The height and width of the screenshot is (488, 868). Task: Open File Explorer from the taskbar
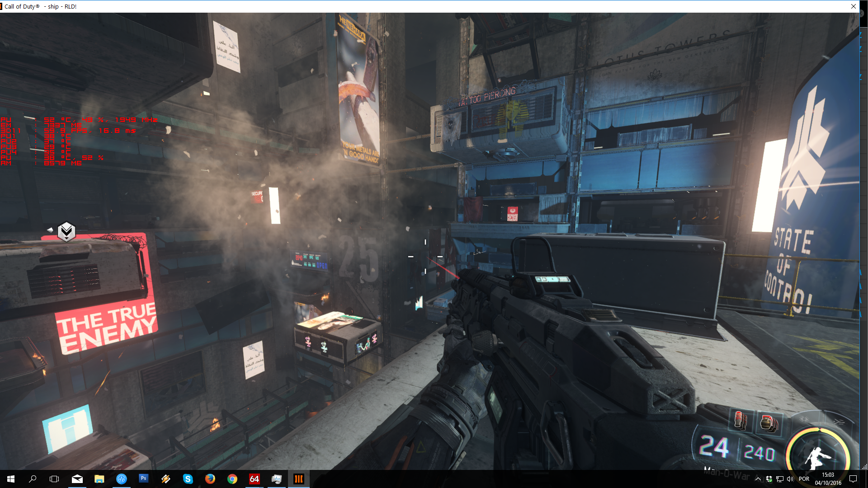(x=99, y=479)
